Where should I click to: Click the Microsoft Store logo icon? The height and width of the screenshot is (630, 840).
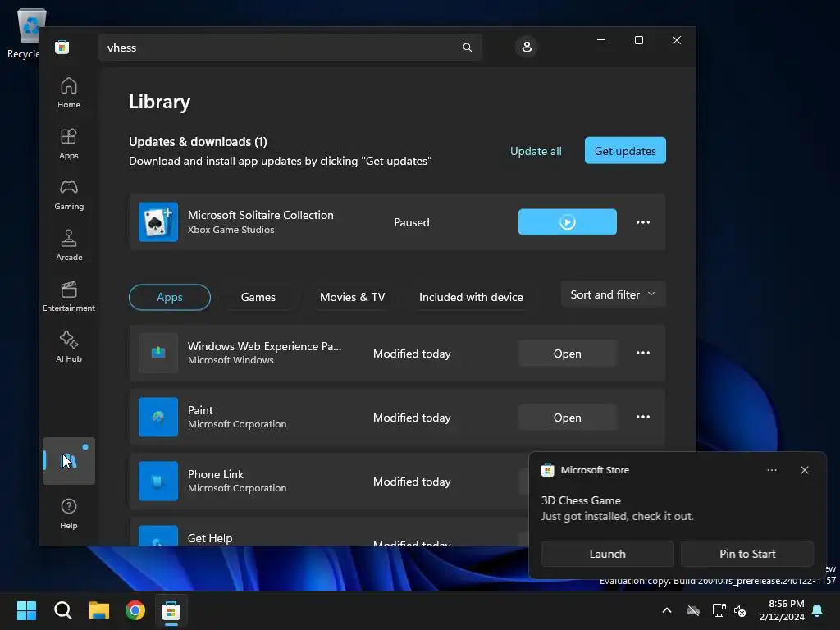tap(62, 47)
